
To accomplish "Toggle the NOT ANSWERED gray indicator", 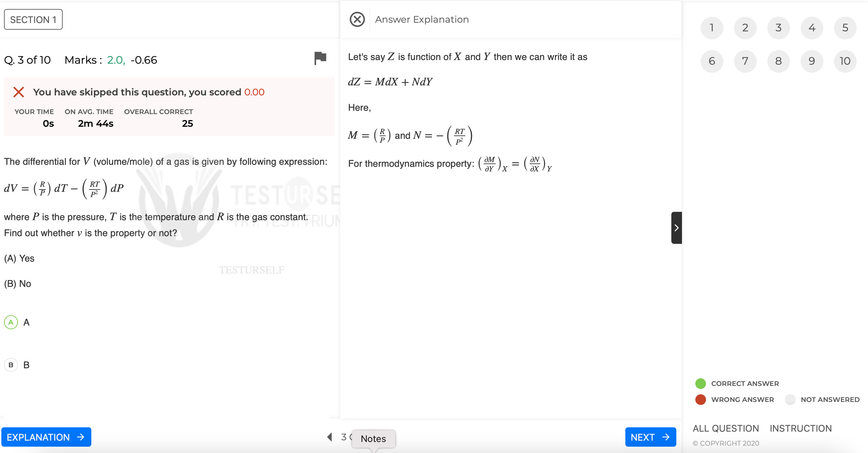I will pyautogui.click(x=791, y=400).
